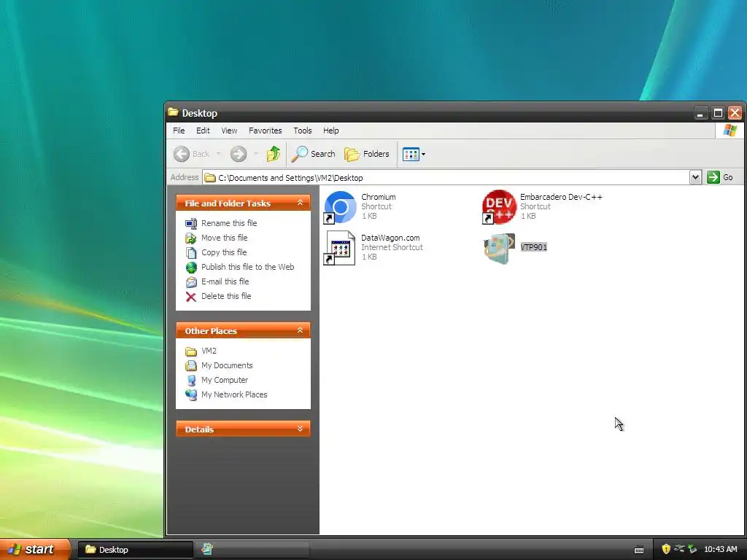Click the Copy this file icon
The image size is (747, 560).
(x=191, y=253)
